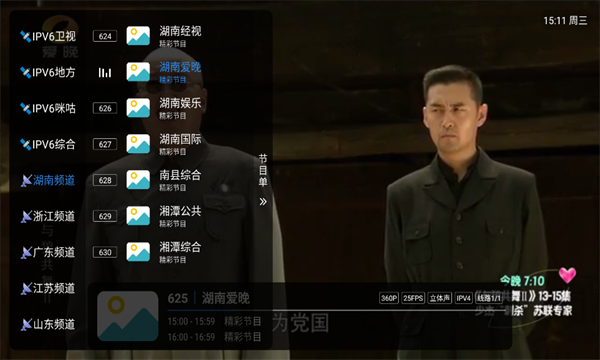The height and width of the screenshot is (360, 600).
Task: Open the 江苏频道 category
Action: [x=48, y=288]
